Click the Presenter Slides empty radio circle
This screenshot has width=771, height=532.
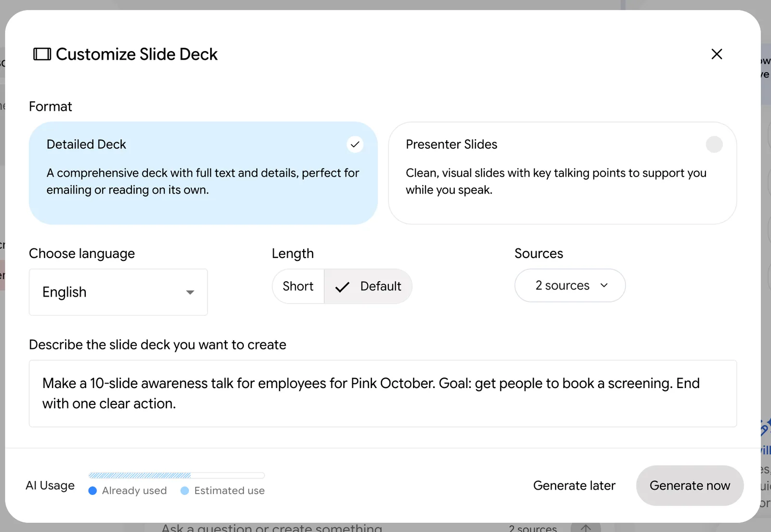point(714,144)
